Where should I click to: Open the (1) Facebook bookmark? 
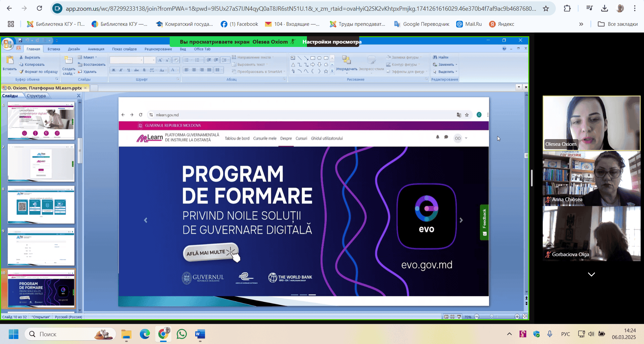click(239, 24)
